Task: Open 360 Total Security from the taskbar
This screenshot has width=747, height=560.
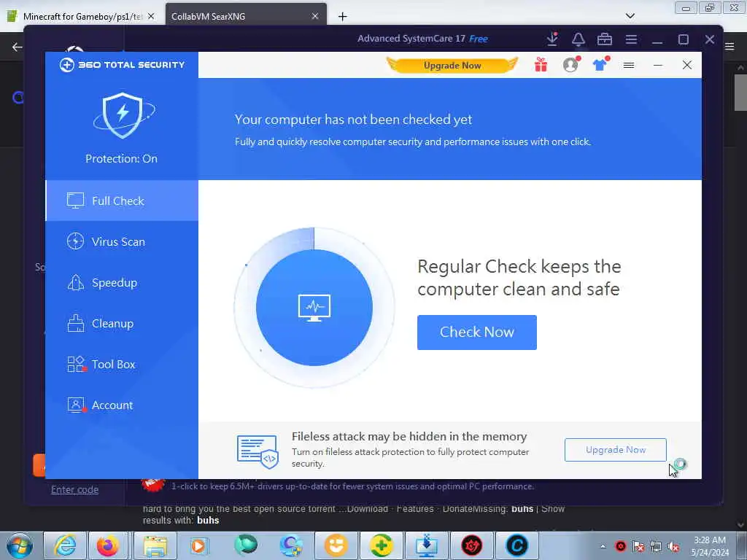Action: pyautogui.click(x=381, y=545)
